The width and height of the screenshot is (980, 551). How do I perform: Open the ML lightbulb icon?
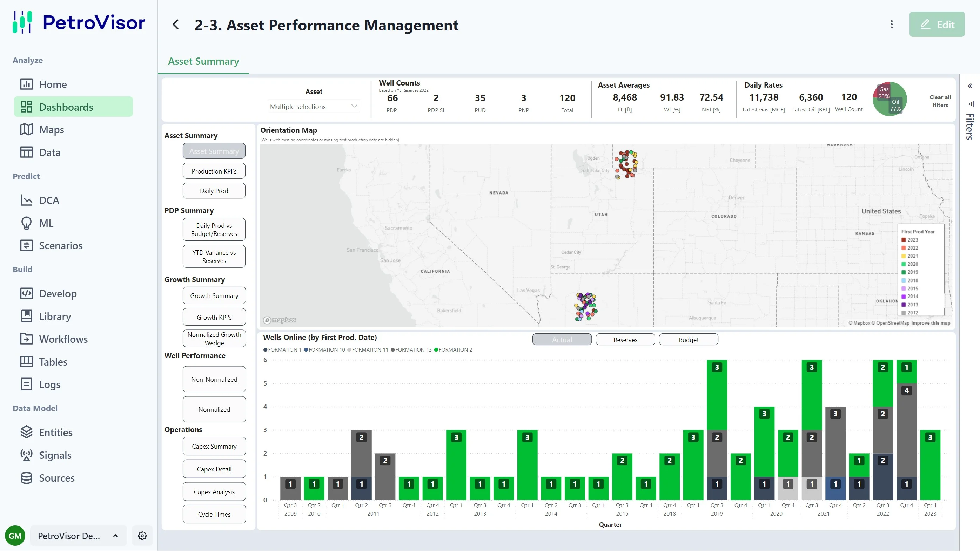click(26, 223)
